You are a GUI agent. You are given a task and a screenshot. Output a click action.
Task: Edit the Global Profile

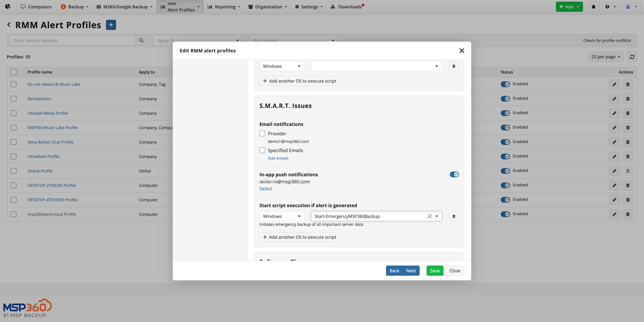(614, 171)
